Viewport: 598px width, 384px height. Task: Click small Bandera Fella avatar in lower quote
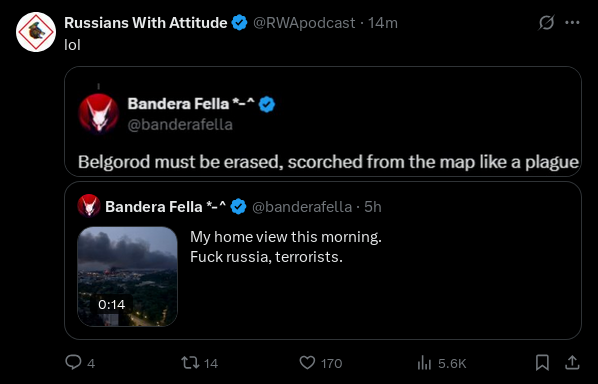pos(89,206)
